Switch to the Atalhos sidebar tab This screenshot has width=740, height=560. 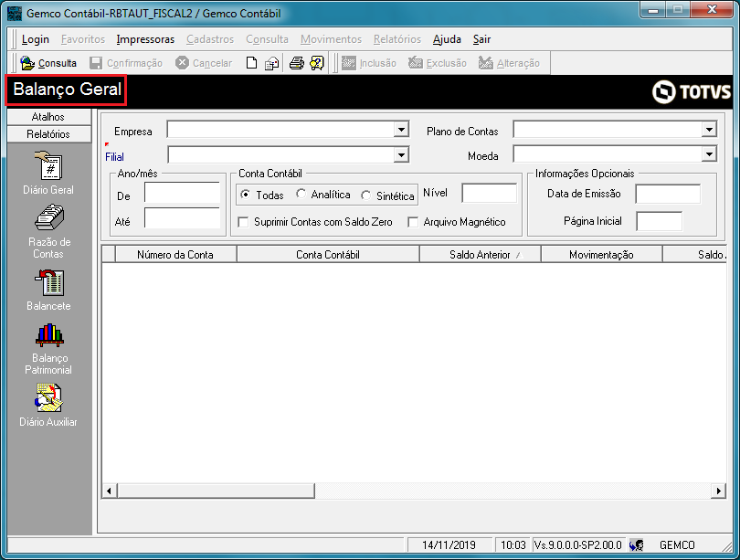48,117
